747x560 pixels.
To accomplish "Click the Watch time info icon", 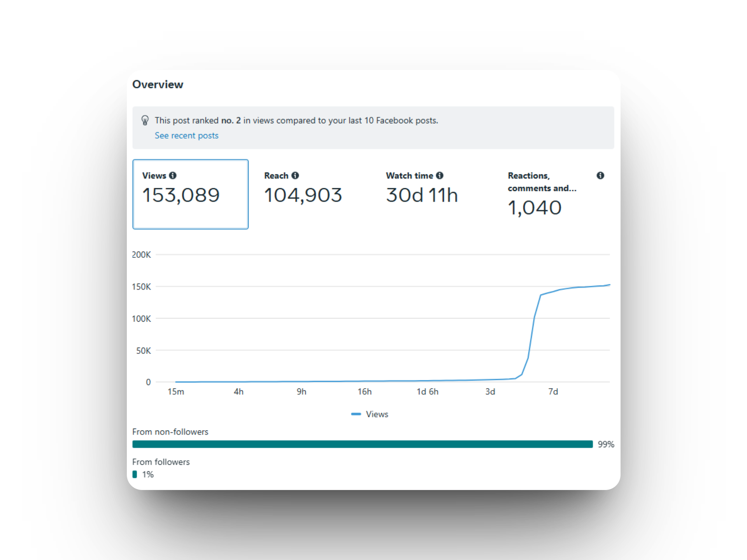I will (x=440, y=176).
